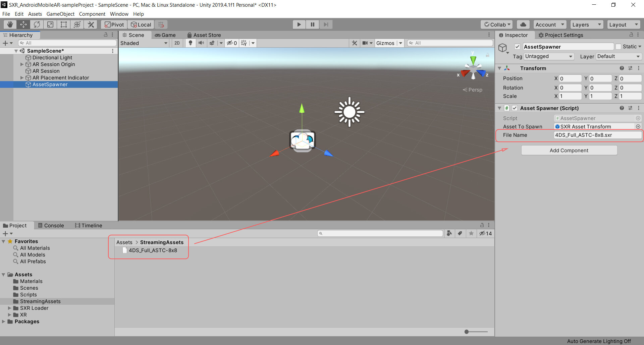Open the Account dropdown
Screen dimensions: 644x345
click(x=550, y=24)
